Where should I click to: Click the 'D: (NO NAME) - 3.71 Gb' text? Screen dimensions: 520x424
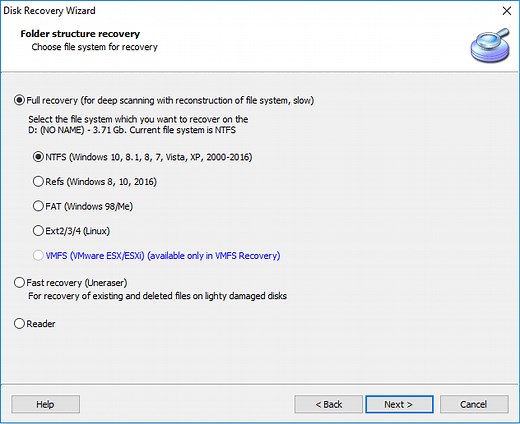(x=76, y=130)
